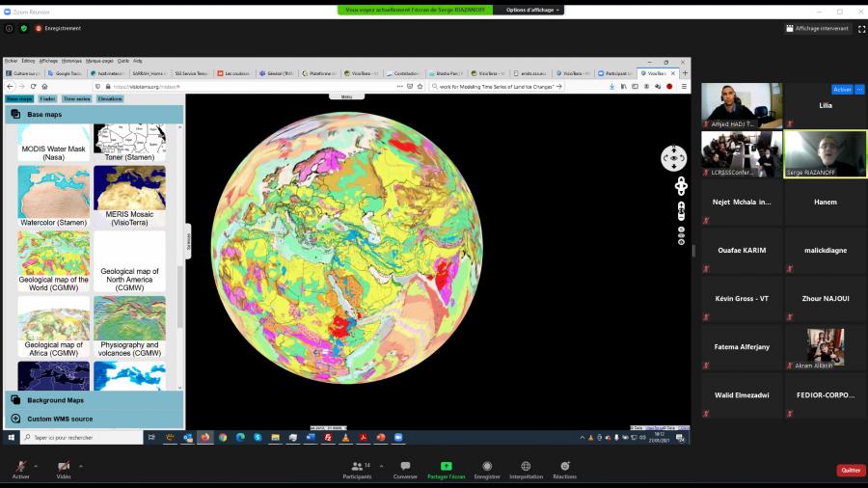This screenshot has width=868, height=488.
Task: Click the red Quitter button
Action: (x=851, y=471)
